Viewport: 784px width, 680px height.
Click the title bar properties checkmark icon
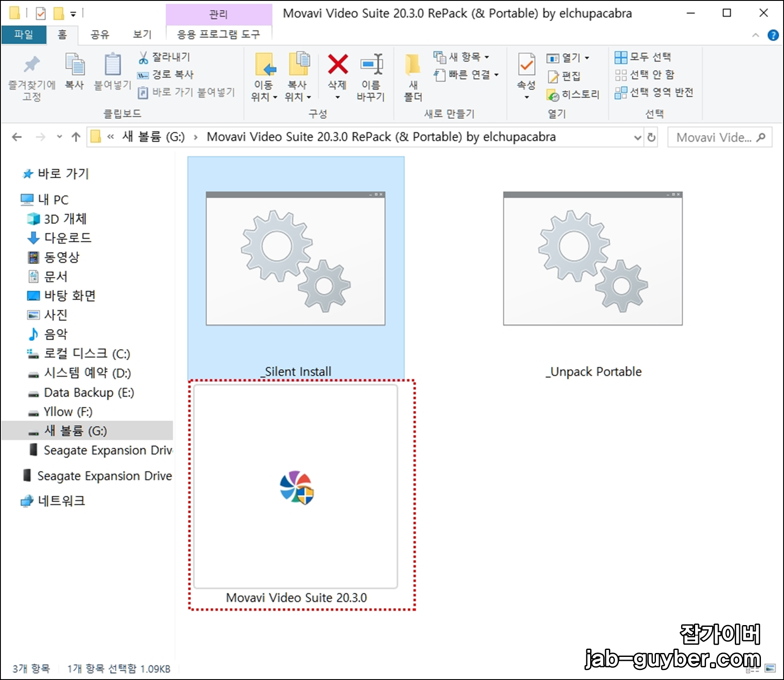(41, 14)
